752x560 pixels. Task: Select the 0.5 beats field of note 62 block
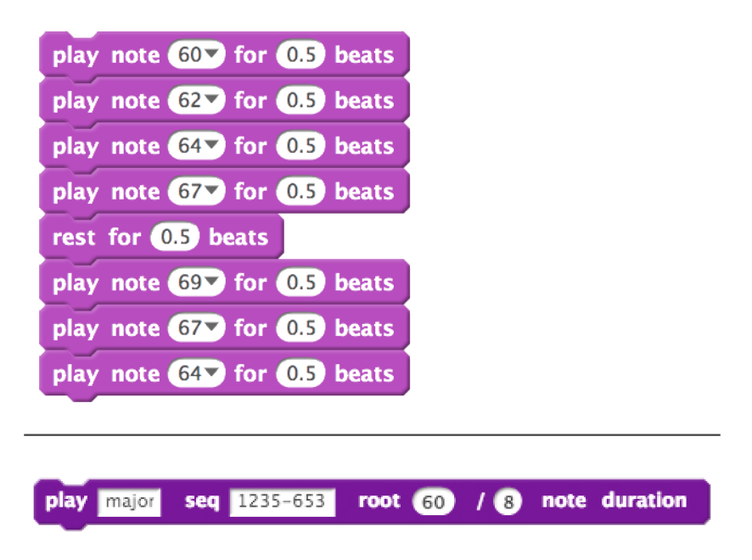coord(300,101)
